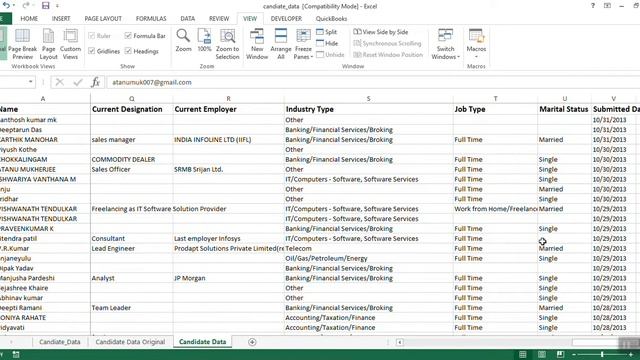Screen dimensions: 640x360
Task: Switch to Candiate_Data sheet tab
Action: point(60,342)
